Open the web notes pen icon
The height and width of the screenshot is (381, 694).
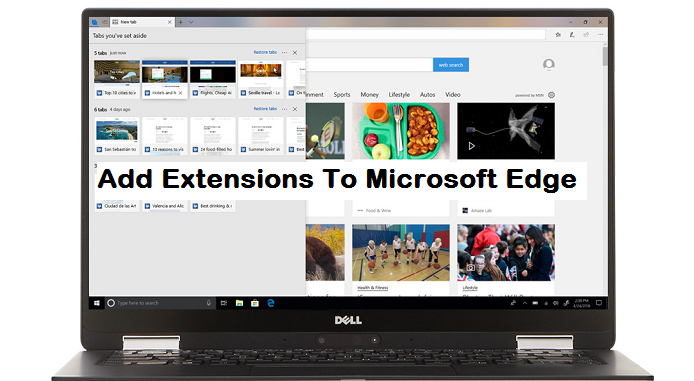click(x=572, y=35)
